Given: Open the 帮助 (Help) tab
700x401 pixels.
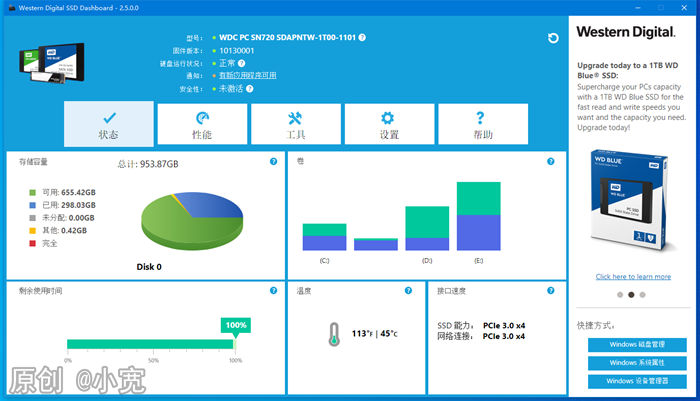Looking at the screenshot, I should (483, 124).
